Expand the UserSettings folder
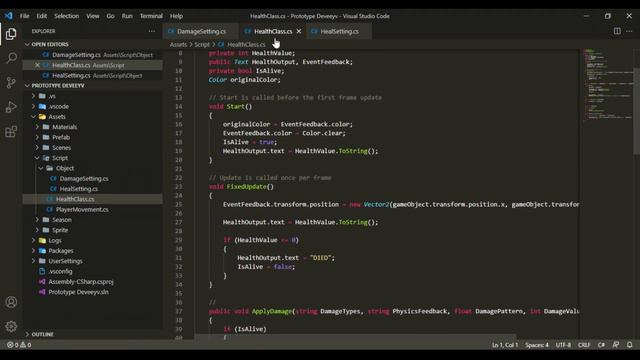The height and width of the screenshot is (360, 640). 65,261
